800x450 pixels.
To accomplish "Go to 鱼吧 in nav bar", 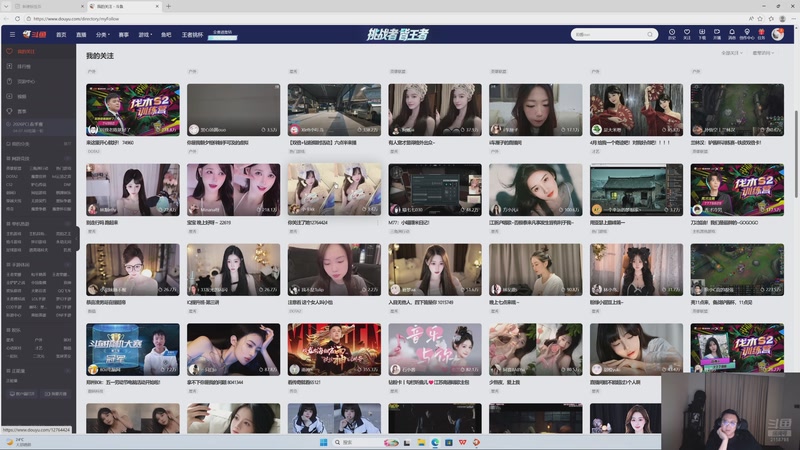I will coord(166,35).
